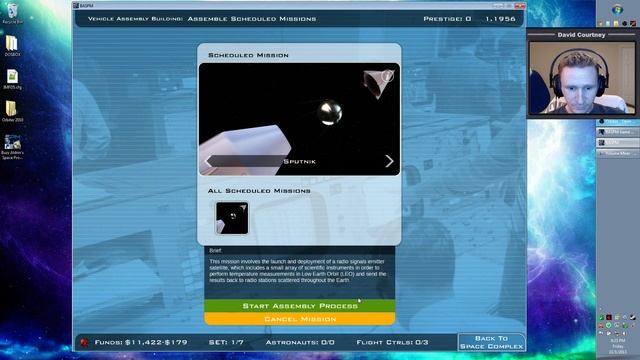Launch Buzz Aldrin's Space Program desktop shortcut
The image size is (640, 360).
(12, 147)
